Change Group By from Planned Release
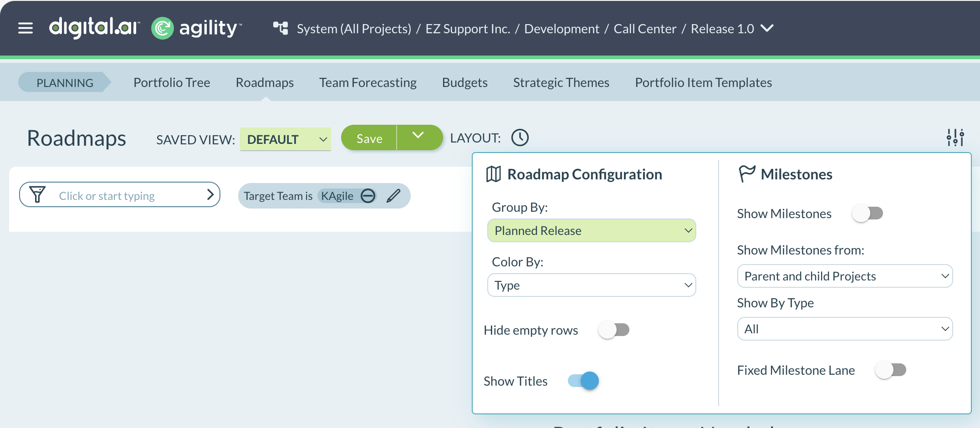 pyautogui.click(x=592, y=230)
